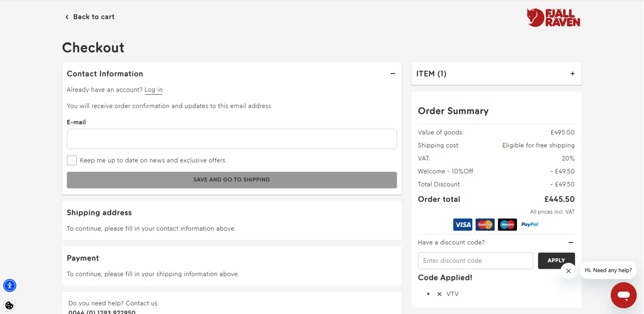Click the Fjällräven fox logo
This screenshot has height=314, width=644.
[553, 18]
